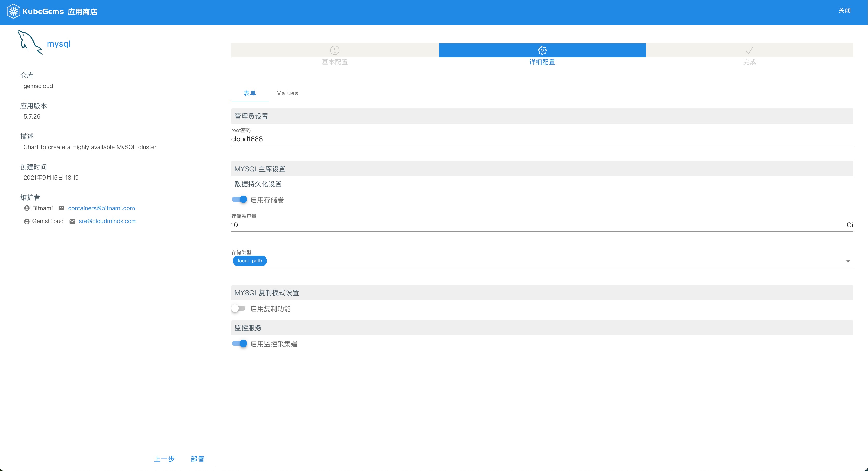Click the basic configuration info step icon
The height and width of the screenshot is (471, 868).
[x=335, y=50]
